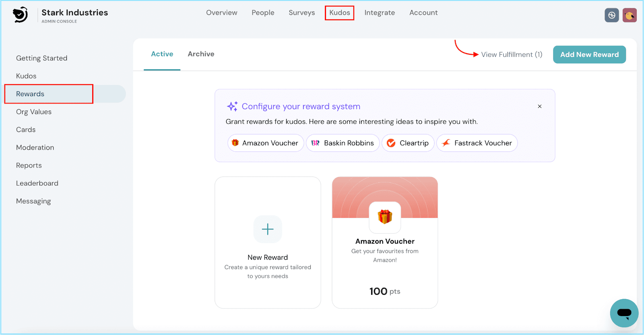Open the switch-account icon in header
The image size is (644, 335).
point(611,15)
